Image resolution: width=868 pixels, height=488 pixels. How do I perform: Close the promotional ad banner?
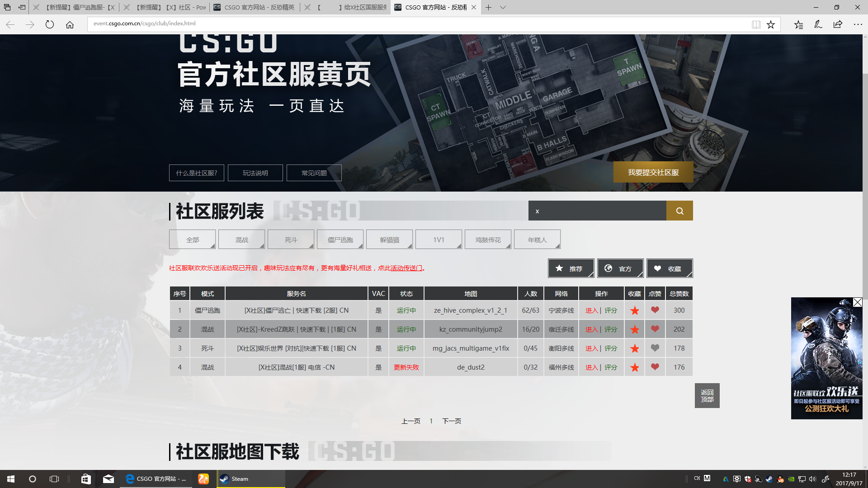tap(858, 302)
